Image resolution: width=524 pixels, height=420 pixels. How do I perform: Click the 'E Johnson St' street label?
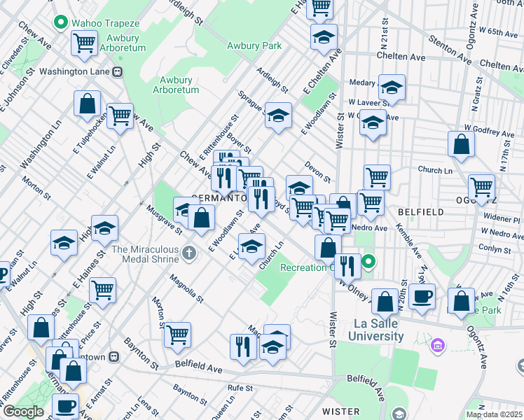click(18, 90)
